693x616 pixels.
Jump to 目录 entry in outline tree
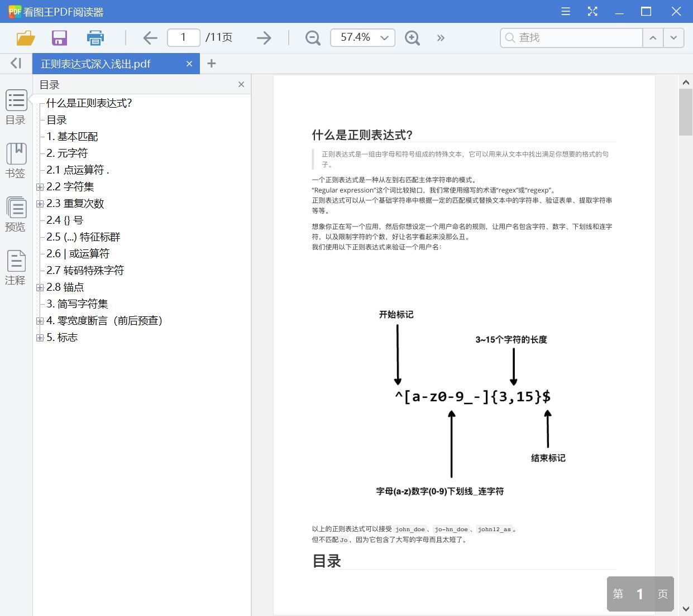pyautogui.click(x=56, y=119)
